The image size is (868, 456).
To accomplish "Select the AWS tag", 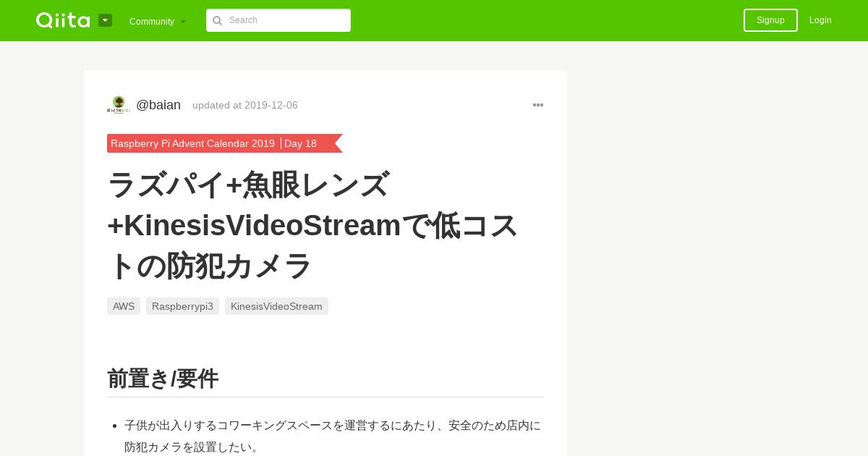I will point(124,306).
